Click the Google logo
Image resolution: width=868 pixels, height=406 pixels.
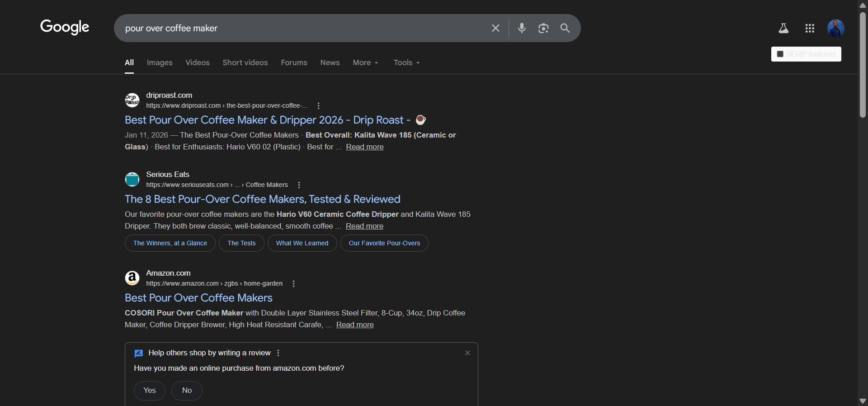(65, 27)
